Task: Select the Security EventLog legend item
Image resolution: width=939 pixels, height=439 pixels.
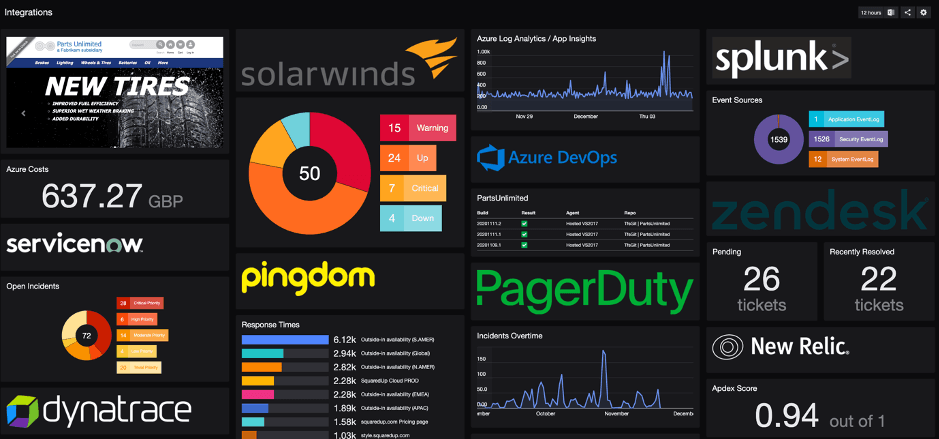Action: [x=848, y=139]
